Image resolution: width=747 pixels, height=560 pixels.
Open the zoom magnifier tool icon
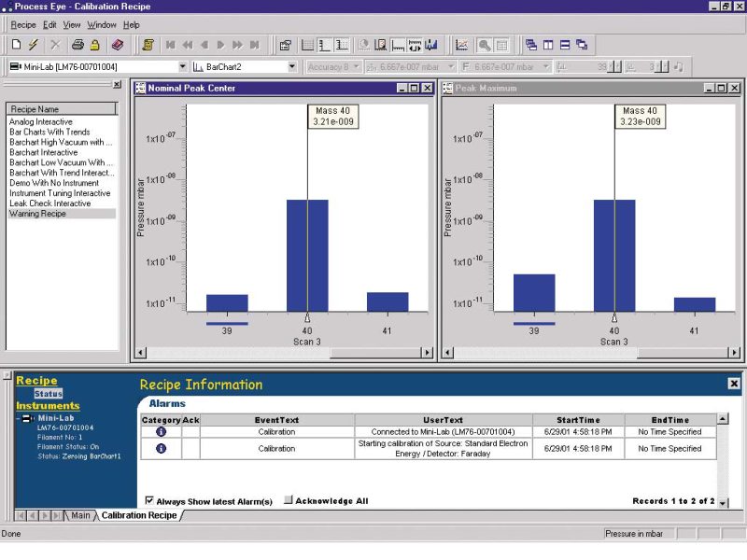pos(486,44)
